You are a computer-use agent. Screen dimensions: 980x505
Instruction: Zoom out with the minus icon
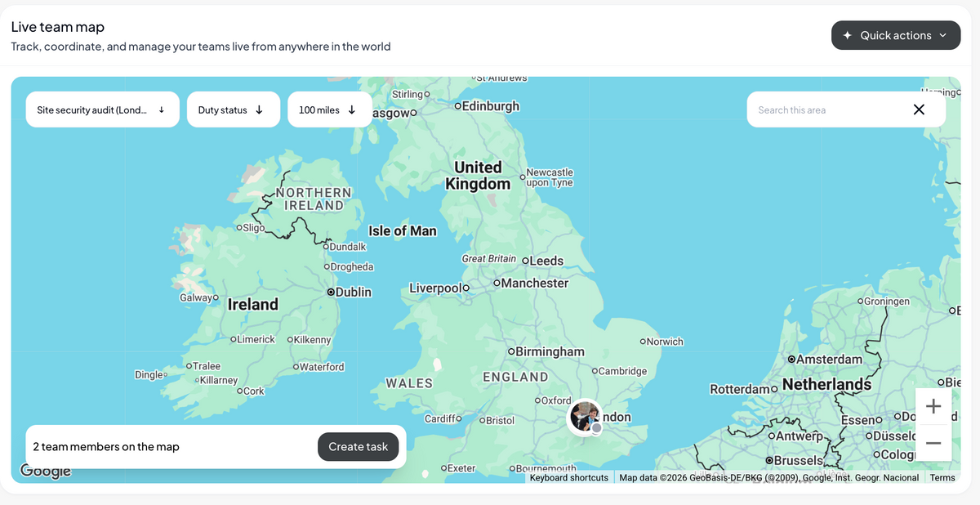(933, 443)
